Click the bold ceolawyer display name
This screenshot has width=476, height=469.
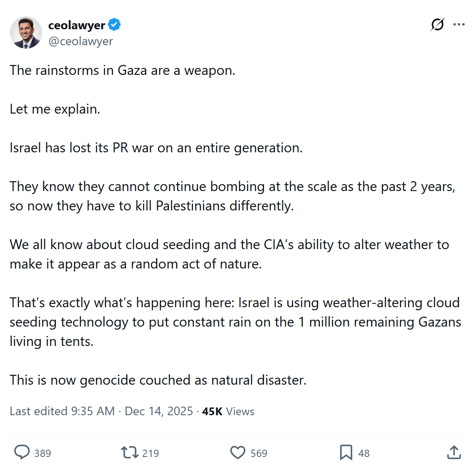77,25
